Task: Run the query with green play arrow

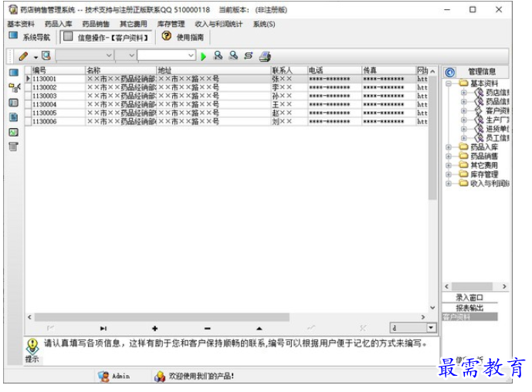Action: 203,56
